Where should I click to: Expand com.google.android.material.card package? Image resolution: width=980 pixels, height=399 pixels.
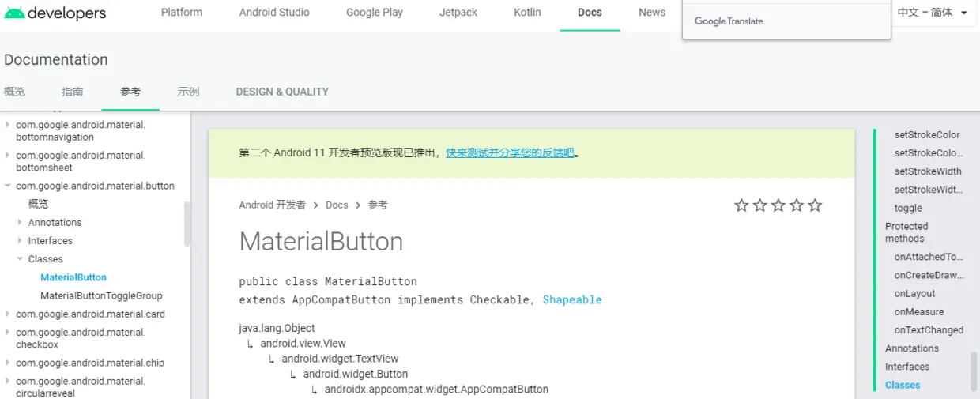8,314
